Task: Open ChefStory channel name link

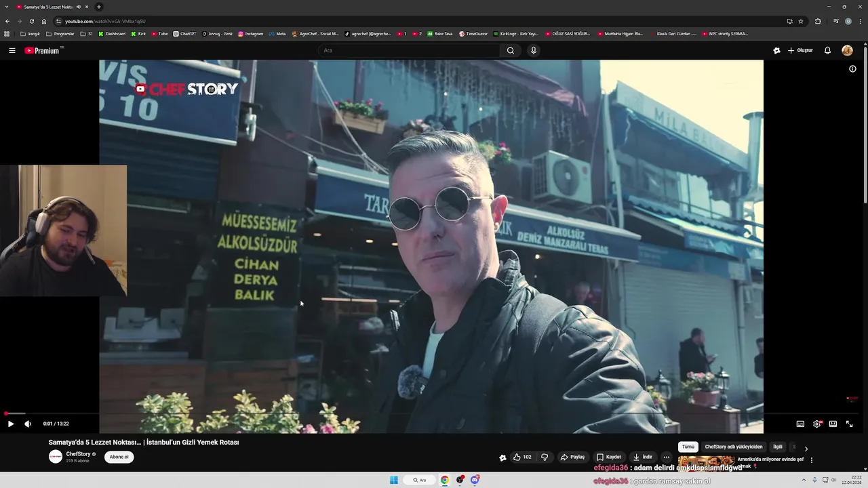Action: click(x=78, y=454)
